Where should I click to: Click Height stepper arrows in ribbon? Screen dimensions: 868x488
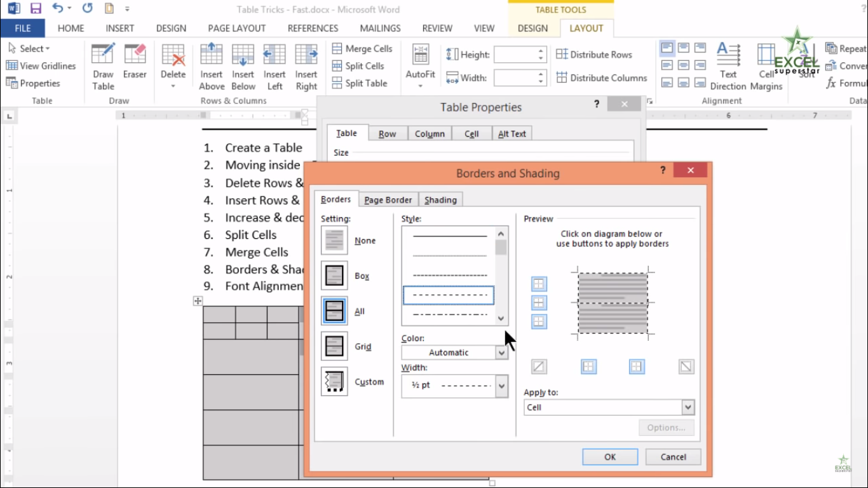point(541,55)
